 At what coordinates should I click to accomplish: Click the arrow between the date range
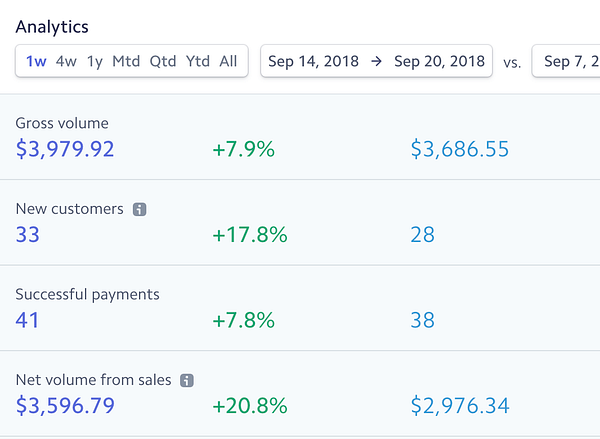(x=377, y=61)
